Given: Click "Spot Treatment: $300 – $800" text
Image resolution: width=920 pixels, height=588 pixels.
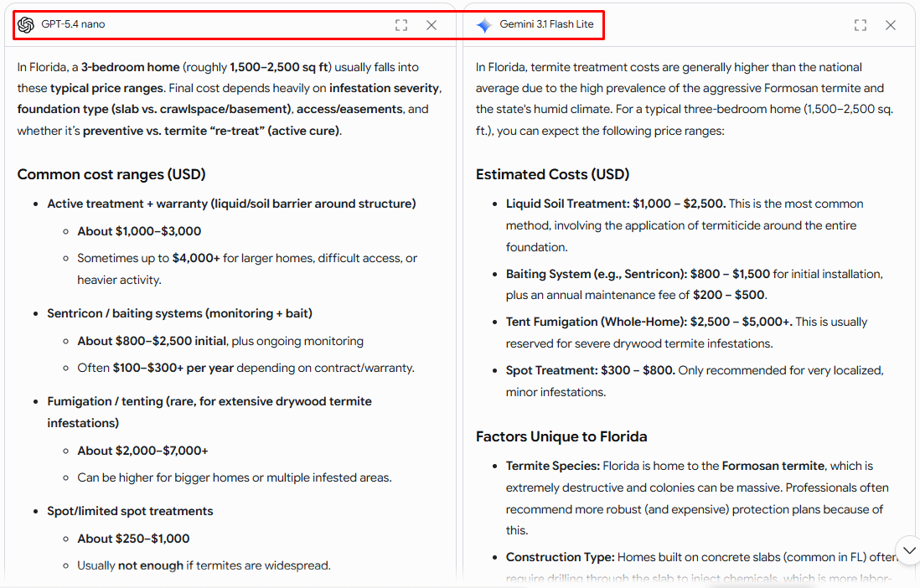Looking at the screenshot, I should click(590, 370).
